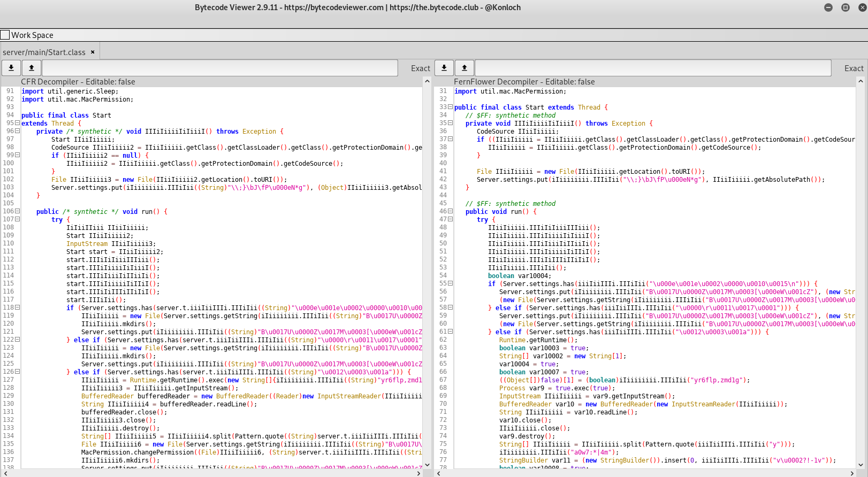Click search-next arrow in CFR pane
Image resolution: width=868 pixels, height=477 pixels.
coord(11,68)
